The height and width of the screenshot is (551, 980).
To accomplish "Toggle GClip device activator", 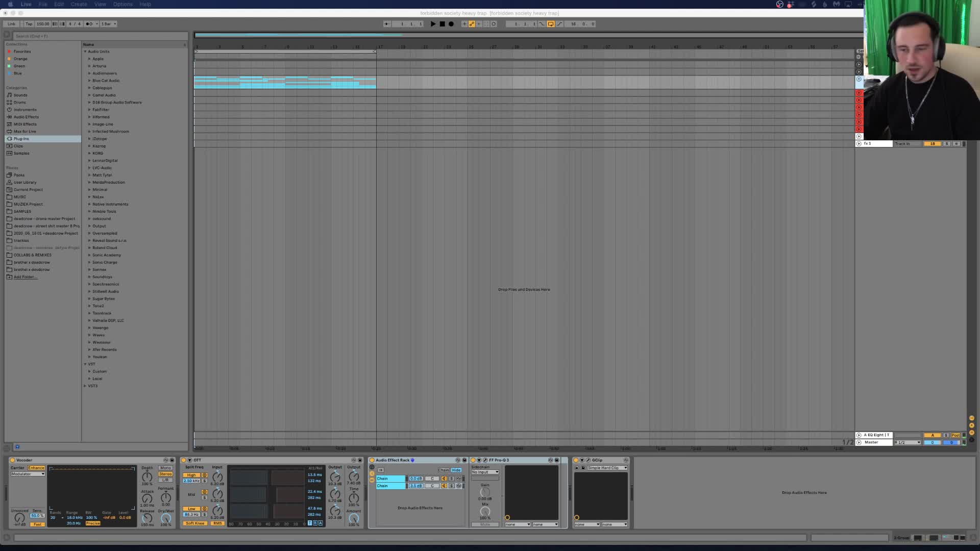I will tap(576, 460).
